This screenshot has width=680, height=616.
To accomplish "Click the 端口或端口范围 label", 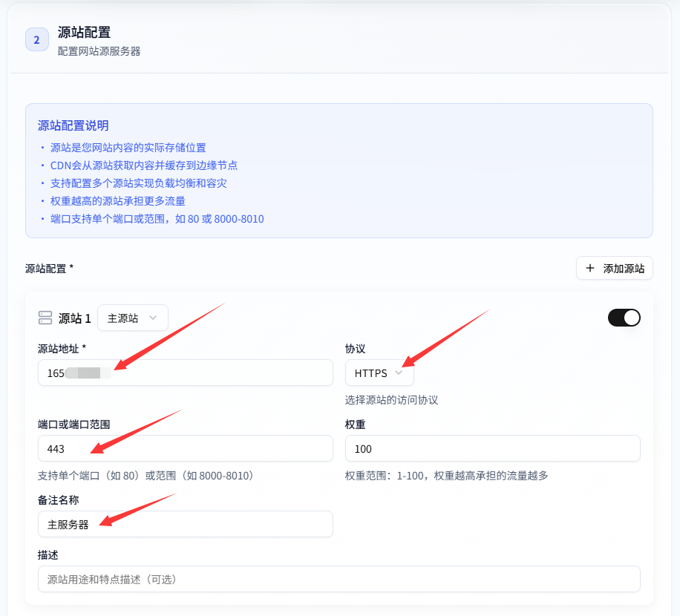I will pos(73,424).
